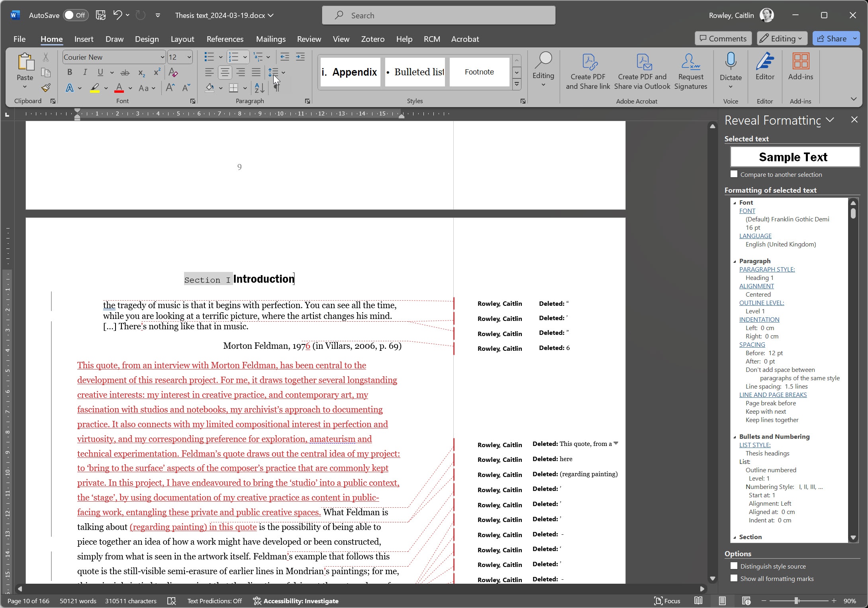Increase font size
Image resolution: width=868 pixels, height=608 pixels.
tap(170, 88)
